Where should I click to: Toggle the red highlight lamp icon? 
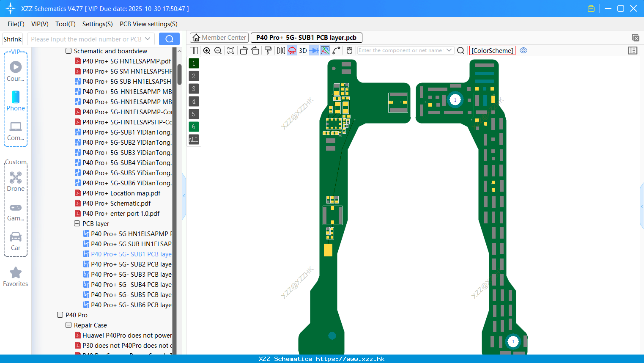[292, 50]
